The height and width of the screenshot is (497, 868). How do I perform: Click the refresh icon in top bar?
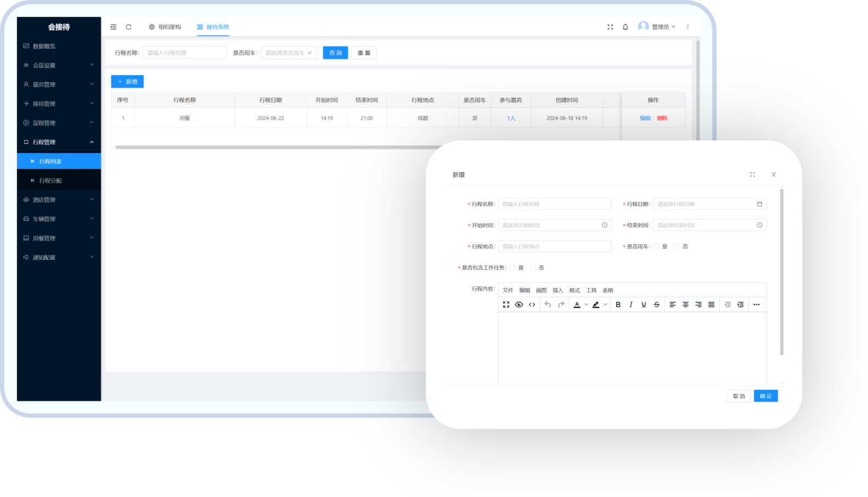pos(128,27)
